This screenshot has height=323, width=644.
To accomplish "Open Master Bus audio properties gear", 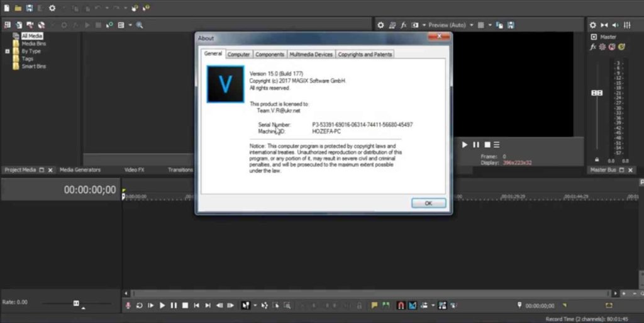I will pos(592,25).
